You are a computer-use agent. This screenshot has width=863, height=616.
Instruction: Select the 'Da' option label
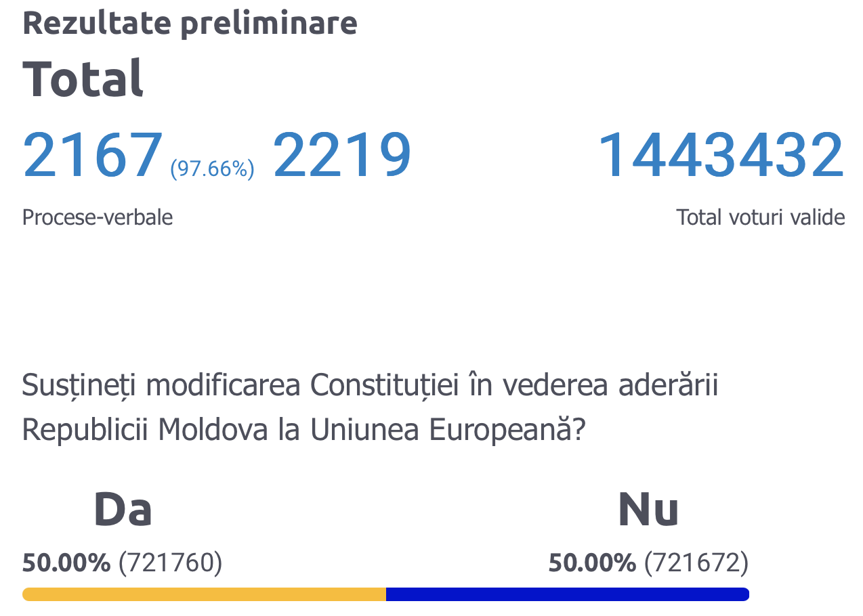tap(123, 510)
